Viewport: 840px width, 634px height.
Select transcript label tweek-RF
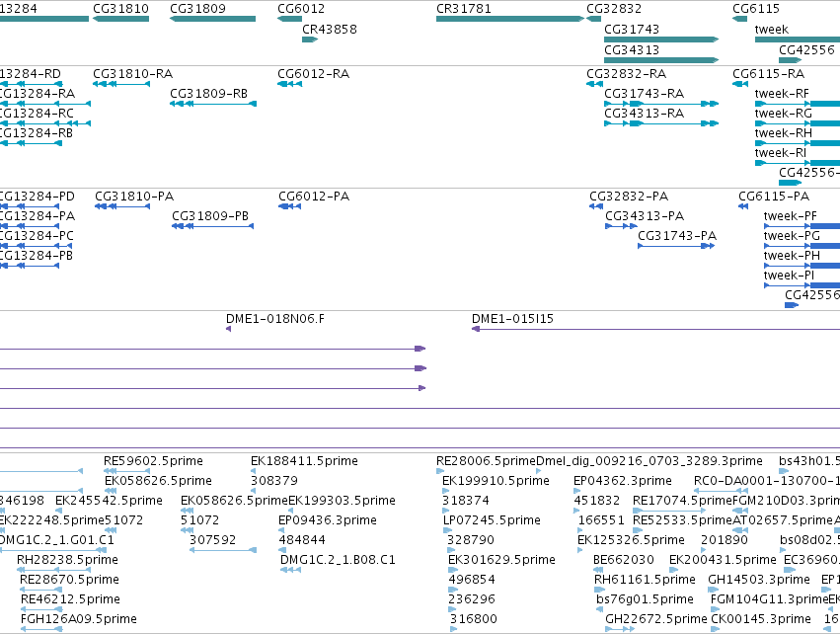(782, 93)
